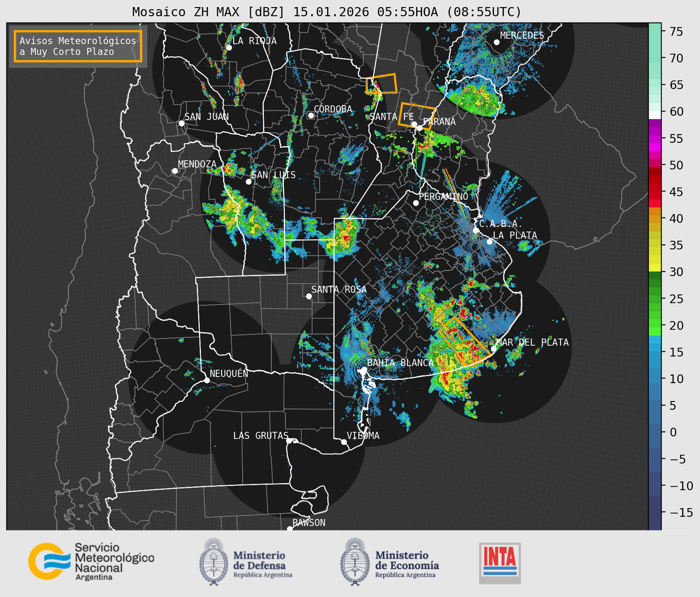Click the white 60 dBZ color band
The image size is (700, 597).
[655, 115]
